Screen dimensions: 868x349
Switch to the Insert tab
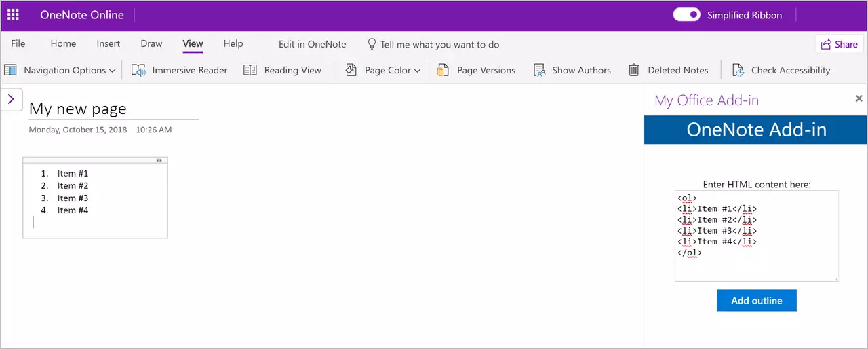[x=108, y=44]
